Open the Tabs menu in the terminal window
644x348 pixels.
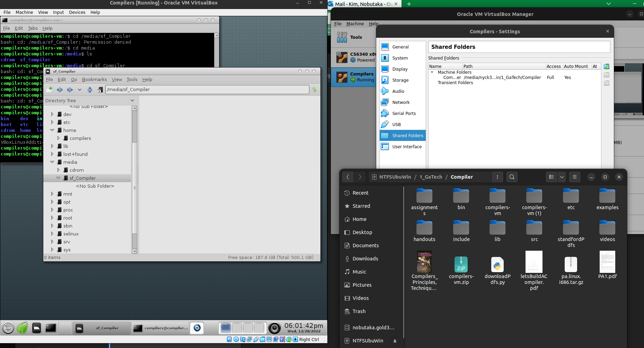[33, 28]
